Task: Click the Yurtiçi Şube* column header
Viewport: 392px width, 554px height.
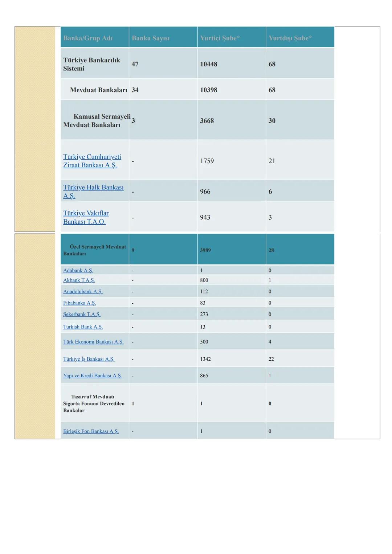Action: 220,38
